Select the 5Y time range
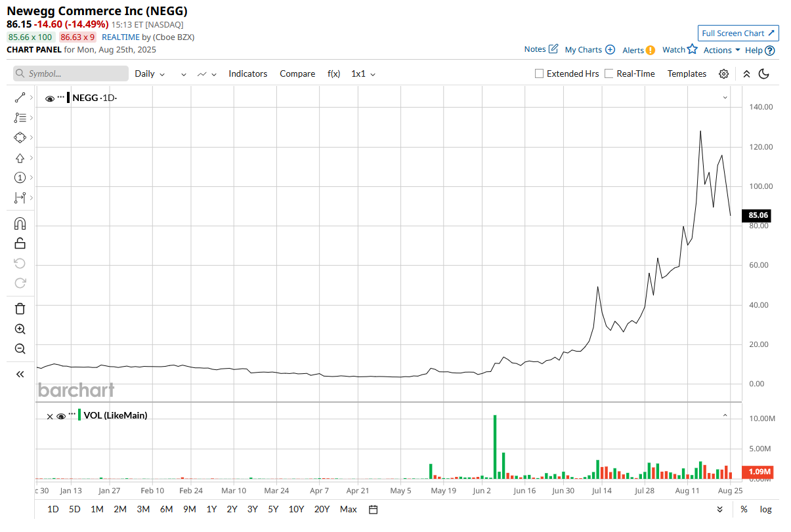This screenshot has height=532, width=791. click(273, 509)
